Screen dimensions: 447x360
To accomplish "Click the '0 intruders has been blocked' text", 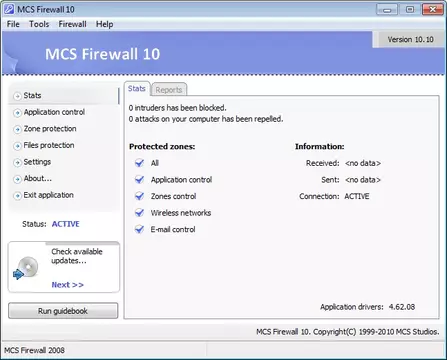I will click(x=178, y=108).
